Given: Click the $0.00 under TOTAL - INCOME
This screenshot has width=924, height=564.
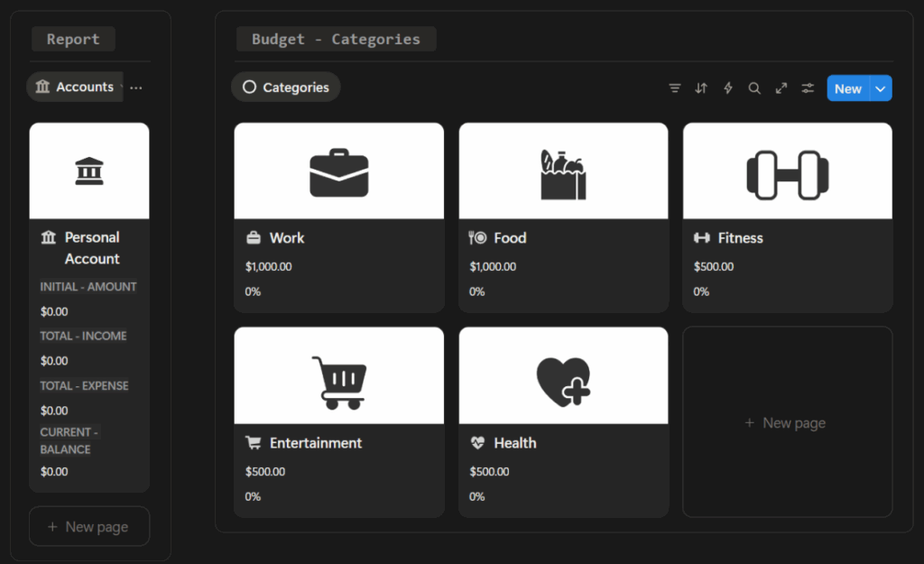Looking at the screenshot, I should tap(54, 360).
